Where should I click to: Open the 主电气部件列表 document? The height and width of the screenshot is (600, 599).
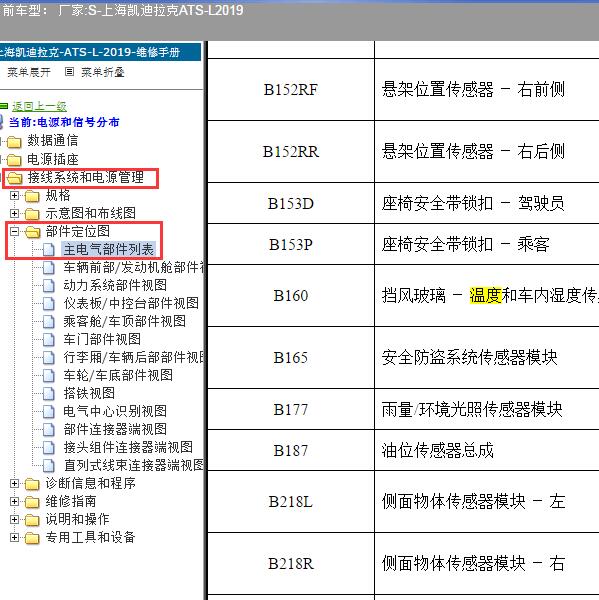tap(109, 249)
